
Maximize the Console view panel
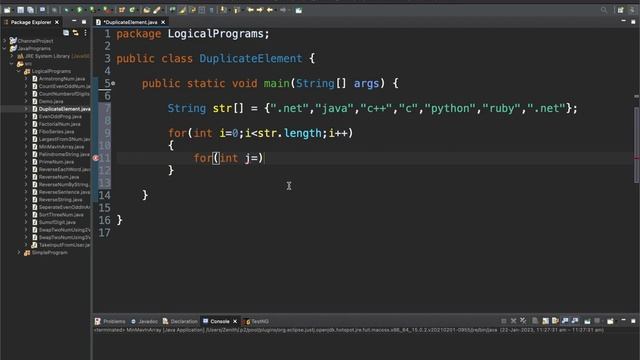633,321
